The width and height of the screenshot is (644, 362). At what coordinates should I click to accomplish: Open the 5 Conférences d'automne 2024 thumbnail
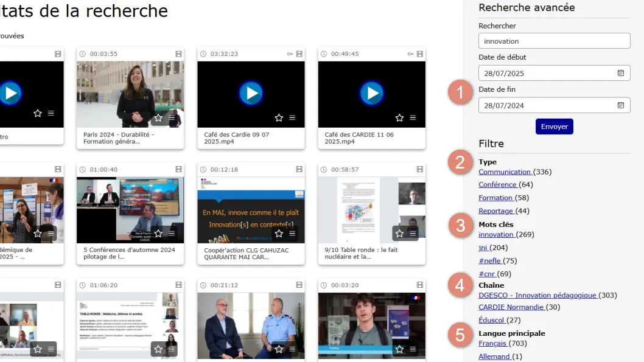tap(130, 210)
